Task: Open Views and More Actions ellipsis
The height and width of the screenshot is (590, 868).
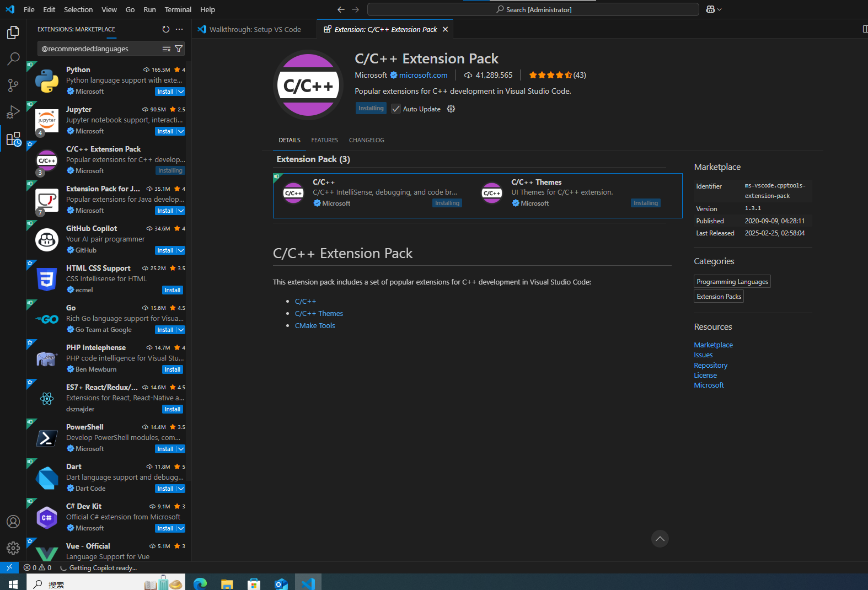Action: (179, 29)
